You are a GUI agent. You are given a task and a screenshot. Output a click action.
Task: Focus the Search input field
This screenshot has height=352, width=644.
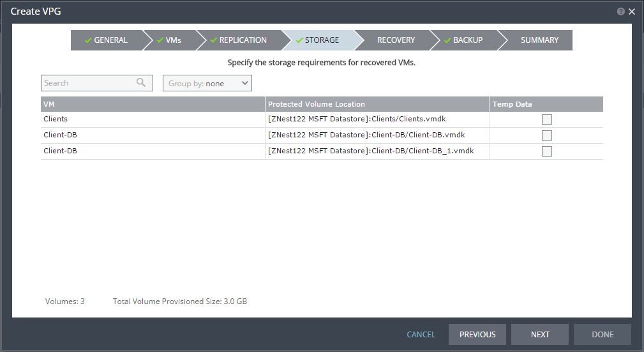pyautogui.click(x=97, y=83)
